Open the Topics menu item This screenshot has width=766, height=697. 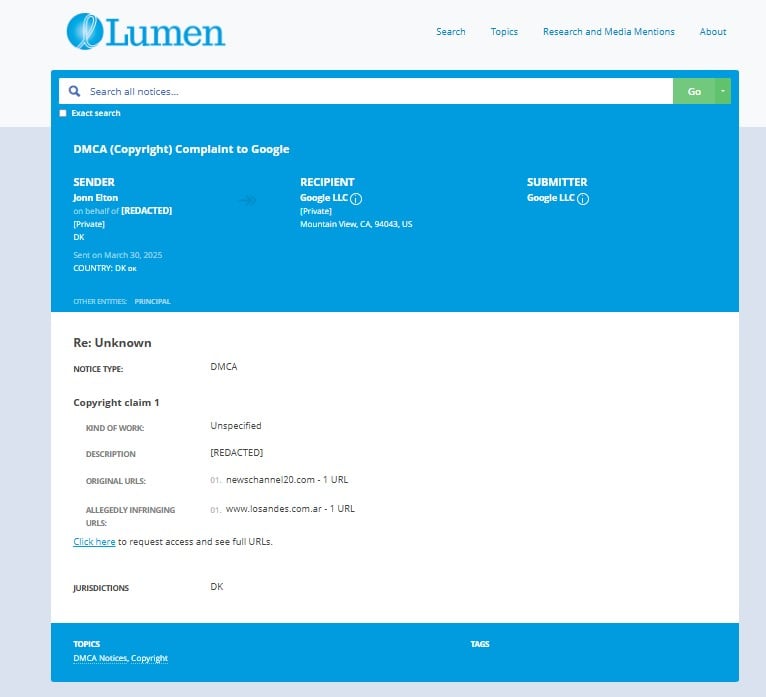504,32
